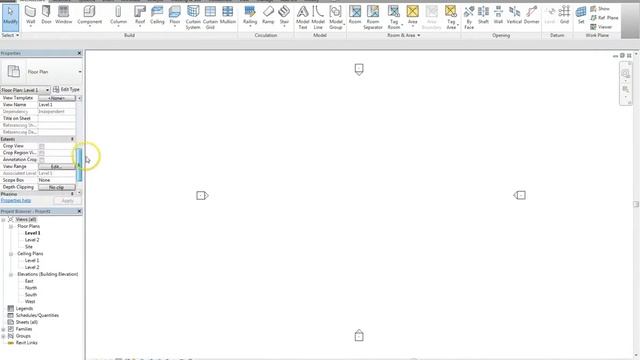Select the Wall opening tool

tap(498, 16)
